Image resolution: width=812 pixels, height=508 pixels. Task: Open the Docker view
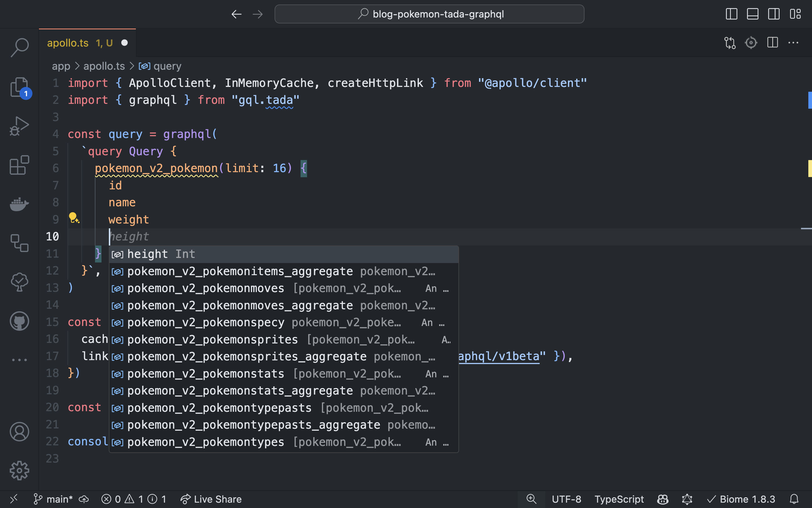pyautogui.click(x=19, y=204)
